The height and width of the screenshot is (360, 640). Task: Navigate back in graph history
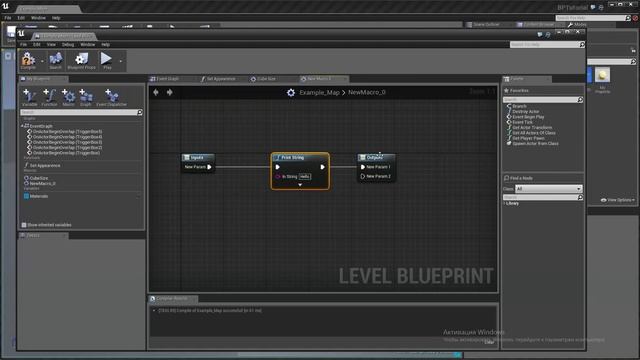point(156,92)
